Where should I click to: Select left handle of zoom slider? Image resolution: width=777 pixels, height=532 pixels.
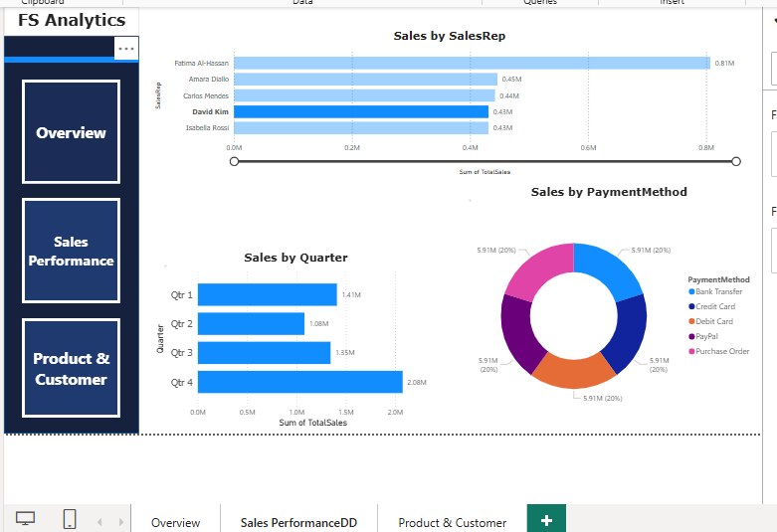tap(235, 161)
